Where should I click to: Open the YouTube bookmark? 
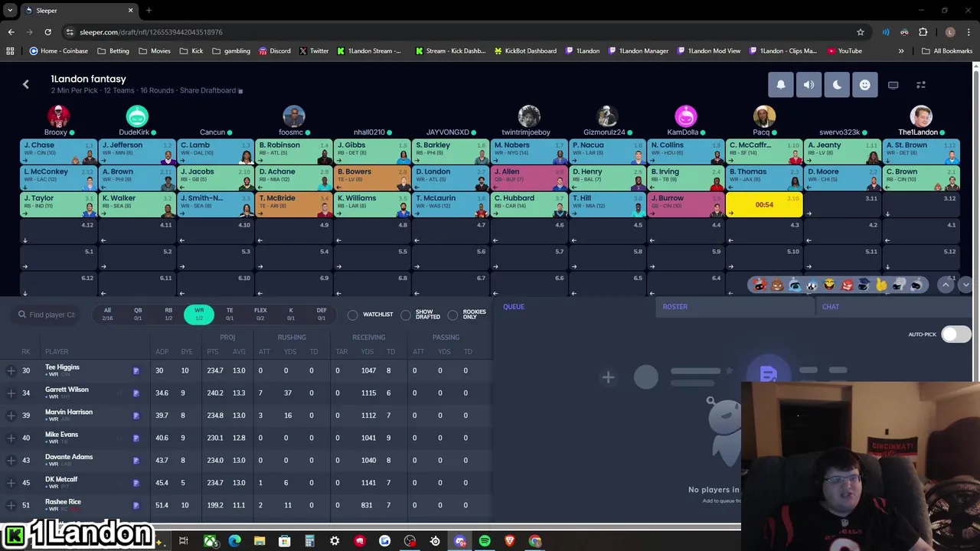pyautogui.click(x=844, y=51)
